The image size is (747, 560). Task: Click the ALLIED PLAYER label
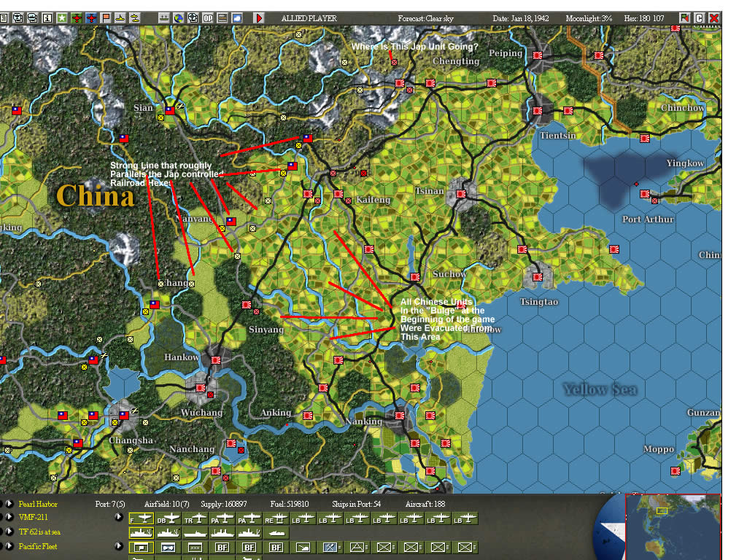tap(309, 18)
